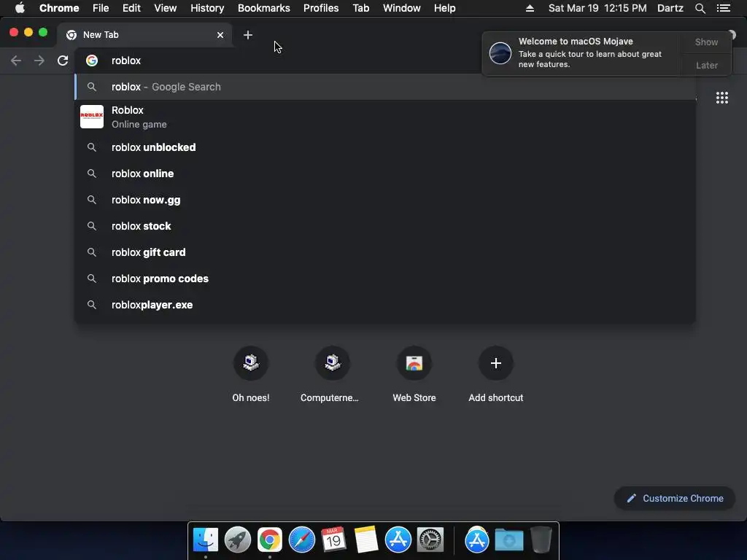Screen dimensions: 747x560
Task: Open a new tab with plus button
Action: (248, 35)
